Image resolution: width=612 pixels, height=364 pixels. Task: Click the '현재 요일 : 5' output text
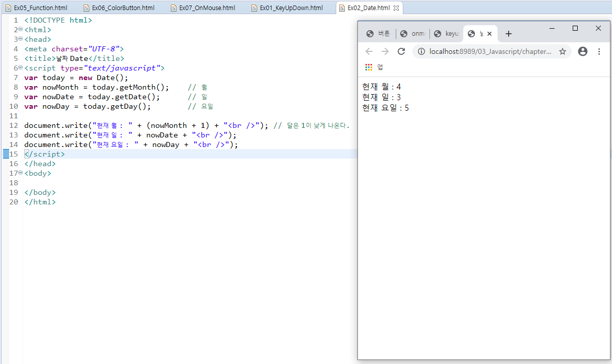[x=386, y=108]
